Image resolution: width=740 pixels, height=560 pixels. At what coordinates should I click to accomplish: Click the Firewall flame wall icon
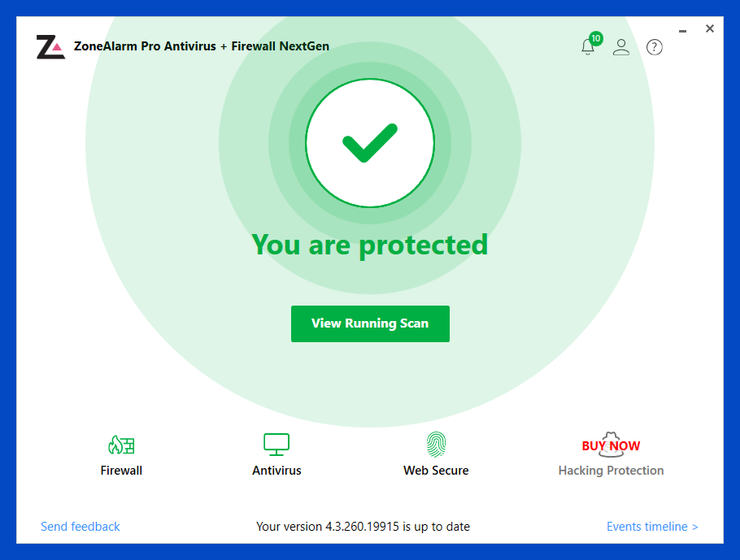tap(121, 445)
